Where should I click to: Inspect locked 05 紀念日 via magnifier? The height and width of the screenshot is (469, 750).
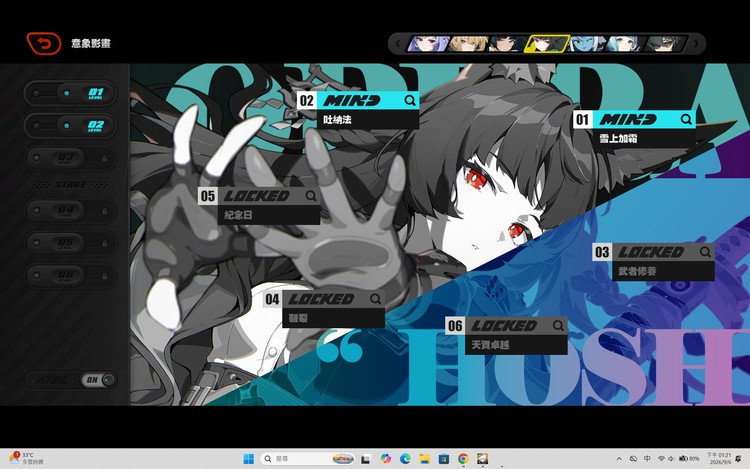pos(311,196)
